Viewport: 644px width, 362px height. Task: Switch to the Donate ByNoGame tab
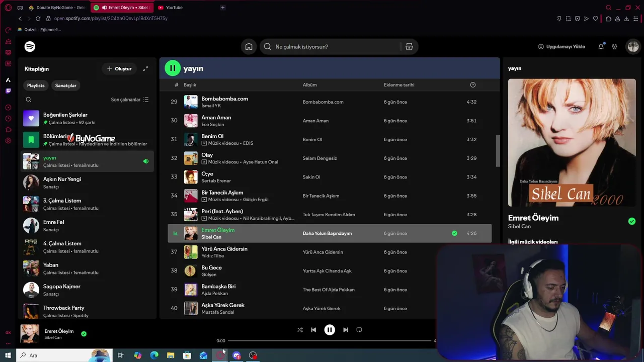57,8
